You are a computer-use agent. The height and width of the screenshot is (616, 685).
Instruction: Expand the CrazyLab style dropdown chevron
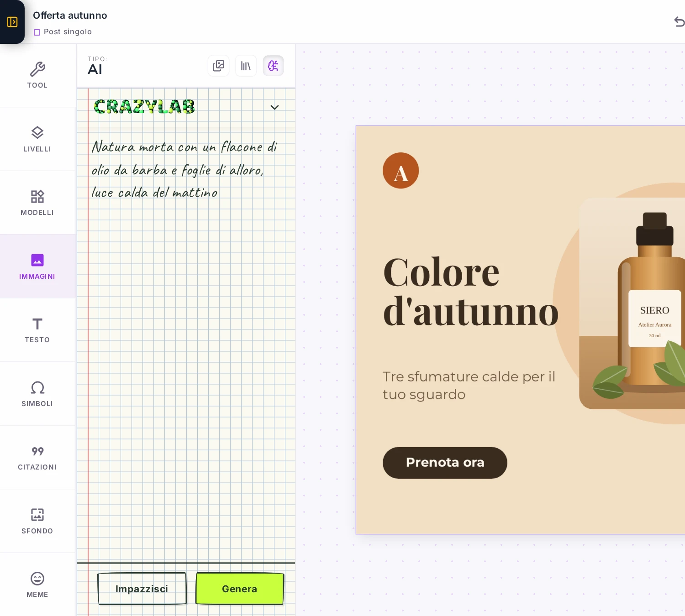click(x=274, y=107)
